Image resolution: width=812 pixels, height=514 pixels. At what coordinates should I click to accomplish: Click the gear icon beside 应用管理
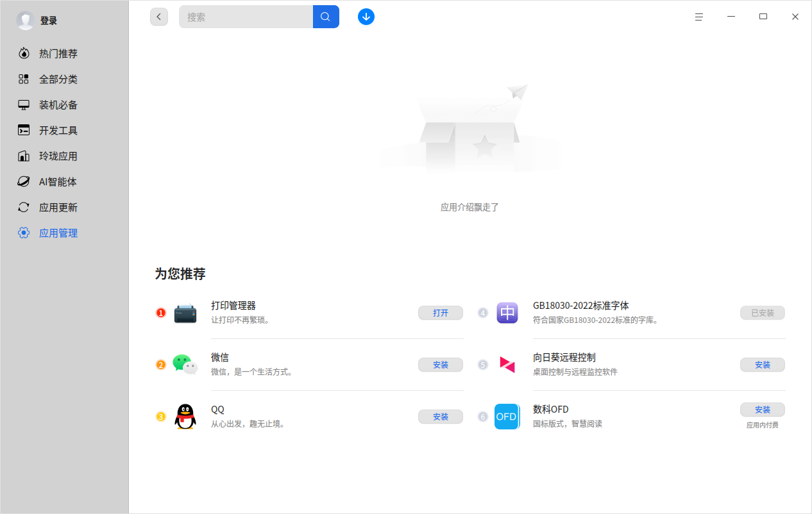pyautogui.click(x=24, y=233)
